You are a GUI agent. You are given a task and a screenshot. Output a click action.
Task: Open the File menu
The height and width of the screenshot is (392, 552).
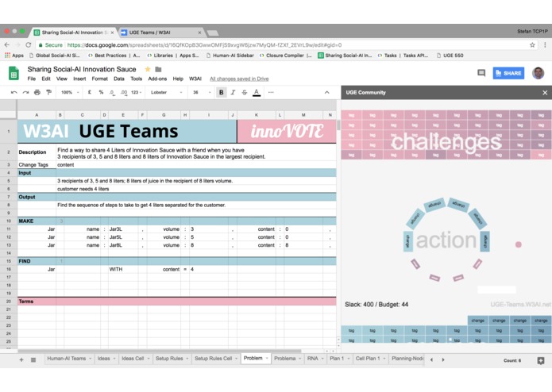tap(32, 79)
